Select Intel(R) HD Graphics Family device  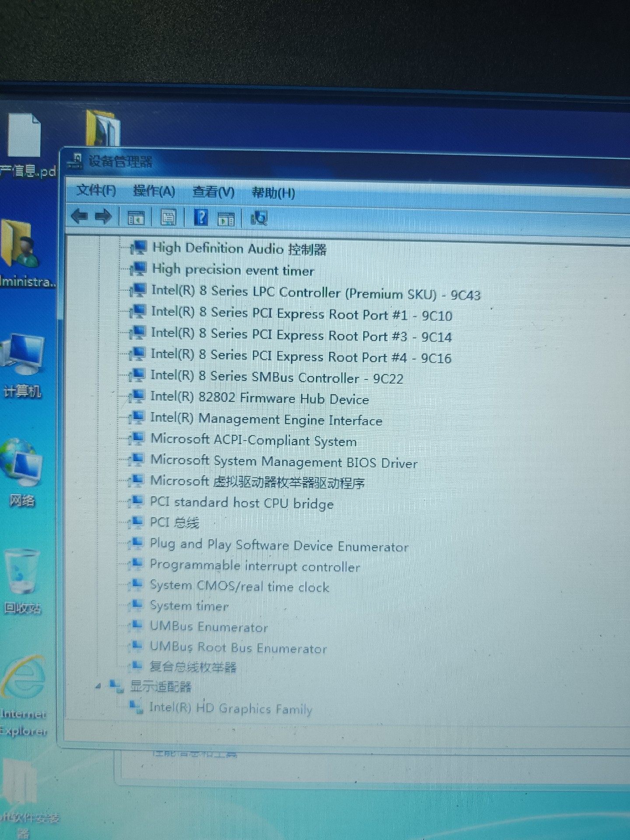click(x=231, y=708)
